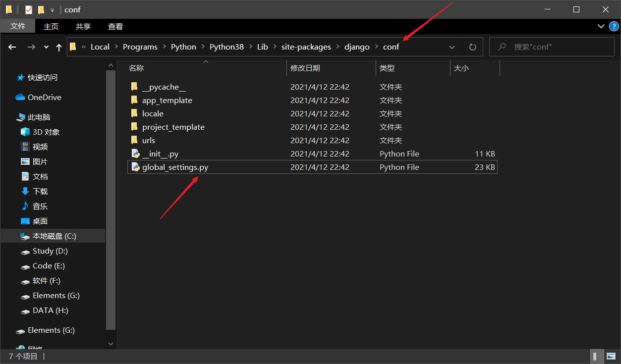Open the 共享 ribbon tab
Viewport: 621px width, 364px height.
83,26
